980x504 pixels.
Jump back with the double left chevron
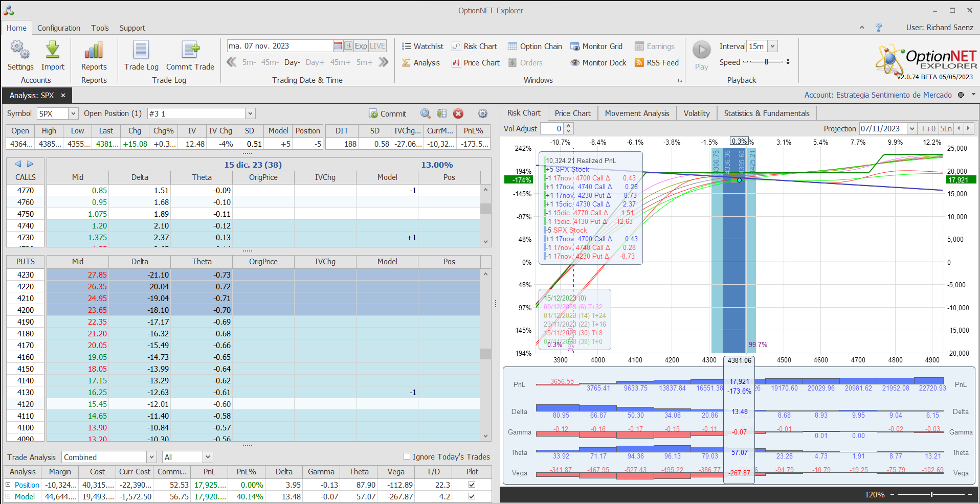[232, 62]
